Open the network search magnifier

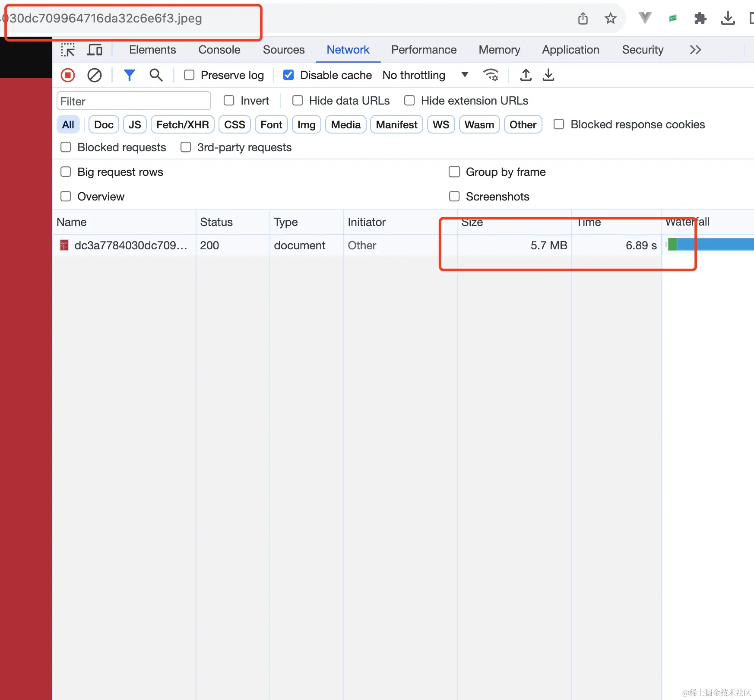pos(156,75)
